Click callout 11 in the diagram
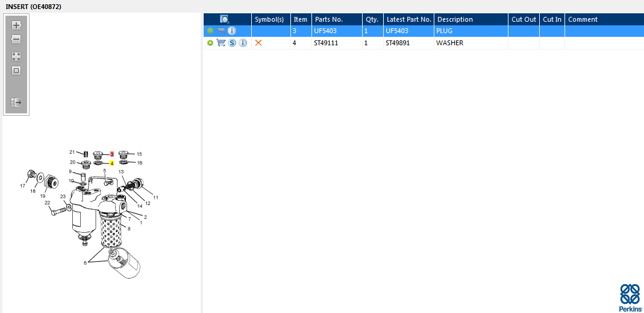 [x=155, y=197]
